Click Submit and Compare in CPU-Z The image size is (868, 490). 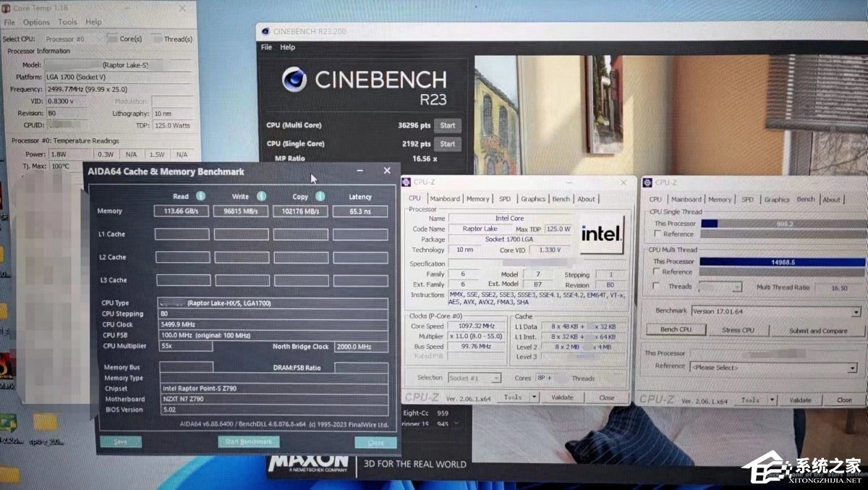[x=818, y=331]
